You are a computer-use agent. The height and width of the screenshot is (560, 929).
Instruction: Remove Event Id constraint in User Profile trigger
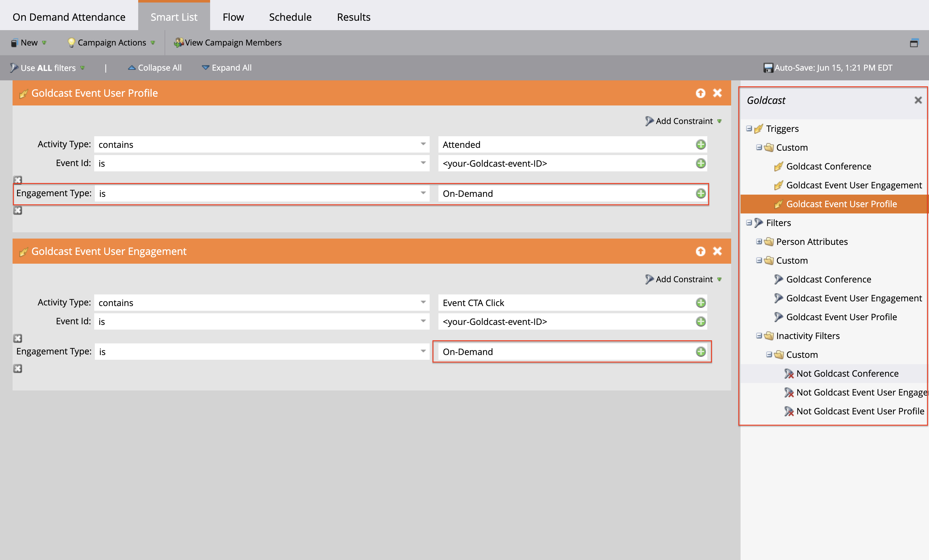click(x=18, y=180)
